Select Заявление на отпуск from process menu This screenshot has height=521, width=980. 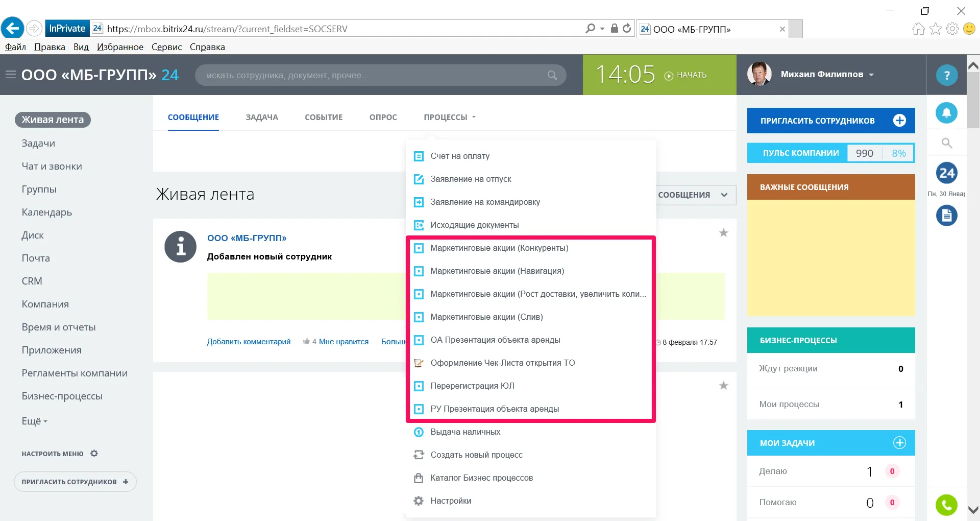[x=470, y=179]
